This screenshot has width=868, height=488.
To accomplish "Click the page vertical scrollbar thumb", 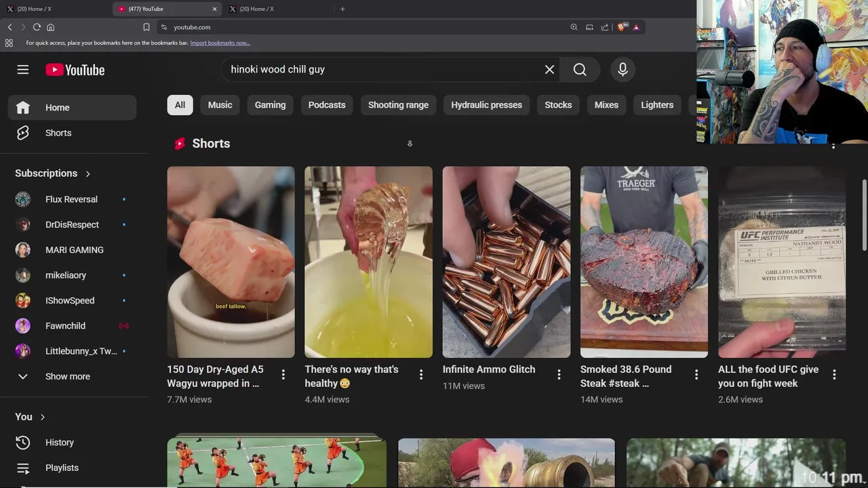I will (x=864, y=215).
